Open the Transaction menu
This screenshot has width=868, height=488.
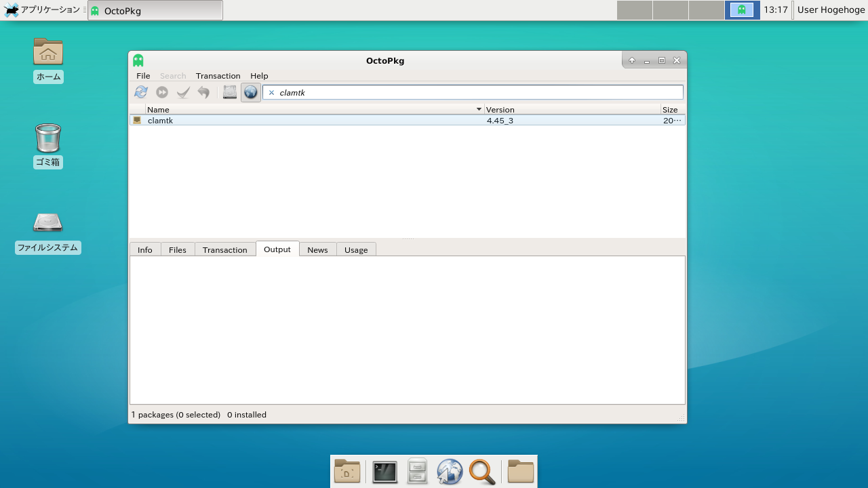pos(218,76)
